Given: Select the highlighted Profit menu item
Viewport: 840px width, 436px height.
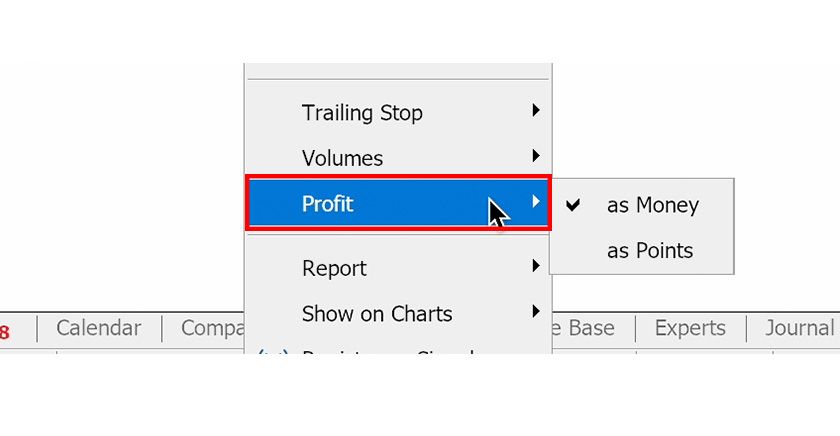Looking at the screenshot, I should point(328,204).
